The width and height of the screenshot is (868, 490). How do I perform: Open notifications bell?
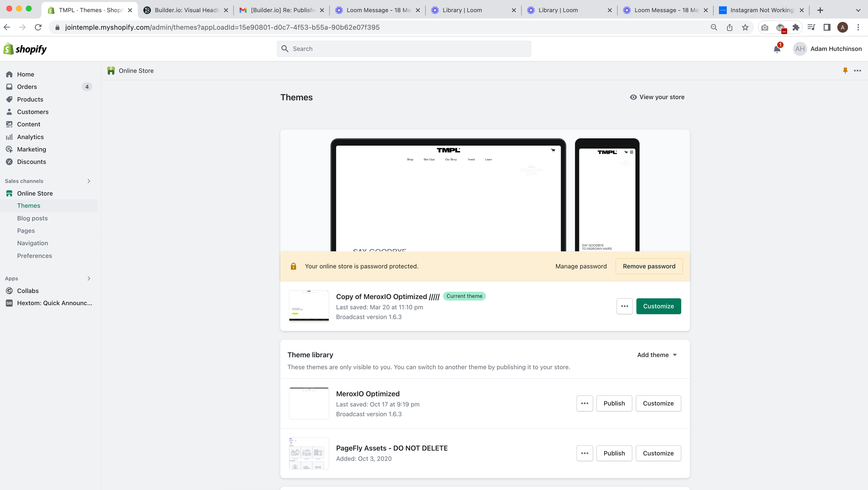(x=777, y=49)
